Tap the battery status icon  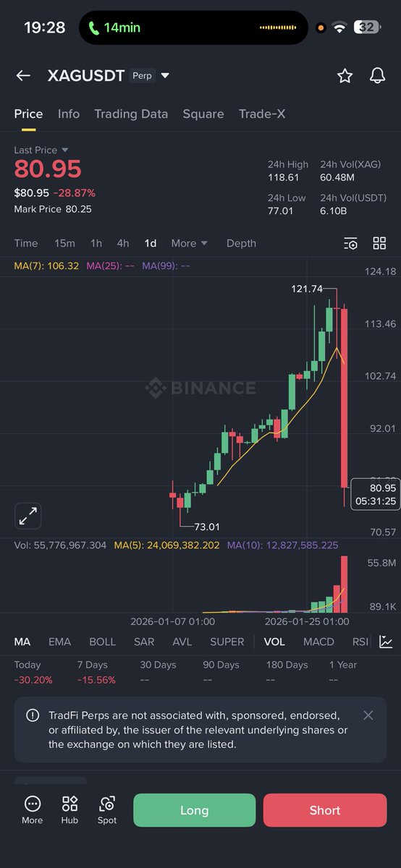[x=367, y=27]
